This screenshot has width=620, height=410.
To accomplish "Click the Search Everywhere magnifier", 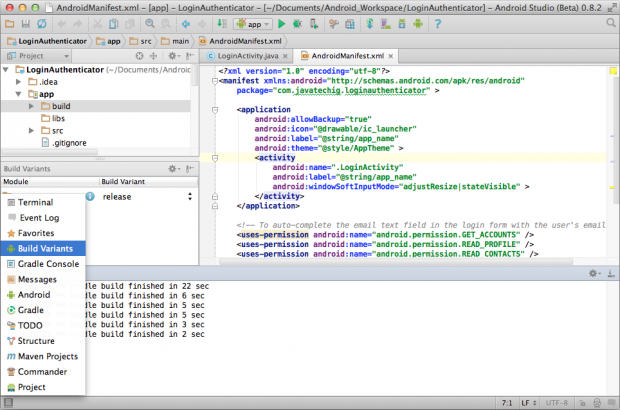I will point(611,23).
